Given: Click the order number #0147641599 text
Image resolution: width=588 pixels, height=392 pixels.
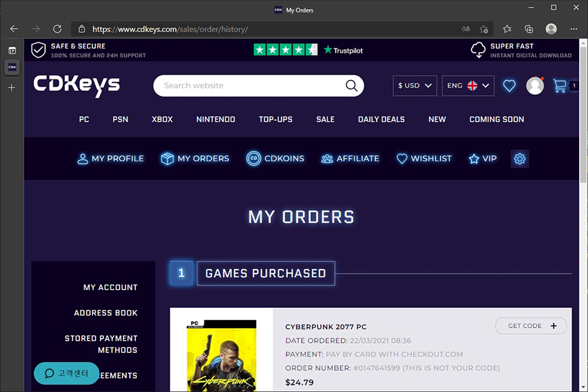Looking at the screenshot, I should [377, 368].
